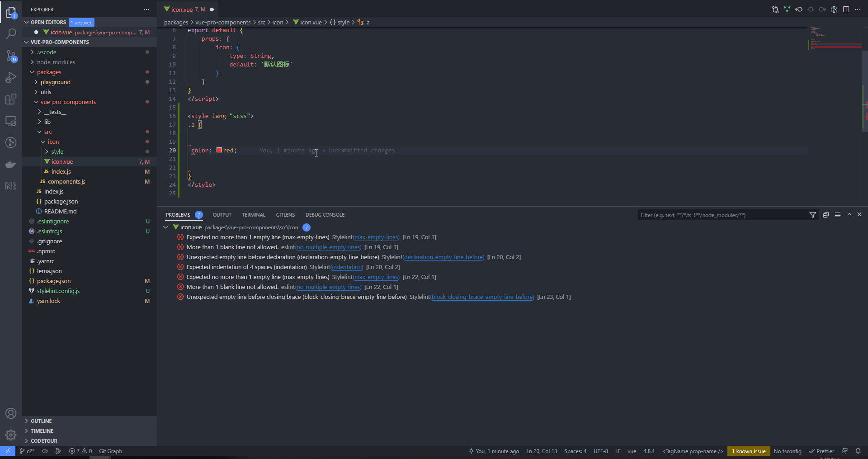This screenshot has width=868, height=459.
Task: Open the editor More Actions ellipsis
Action: pos(858,9)
